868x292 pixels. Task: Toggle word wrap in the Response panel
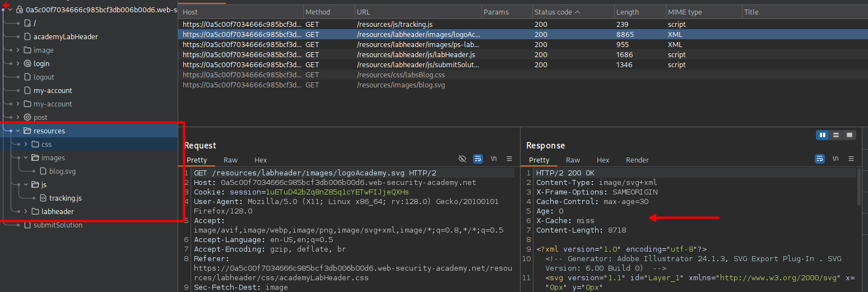(x=819, y=159)
